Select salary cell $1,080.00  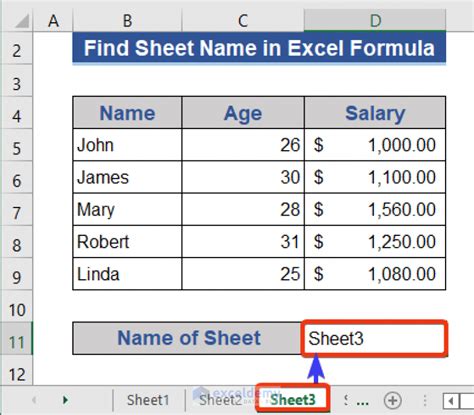[375, 274]
